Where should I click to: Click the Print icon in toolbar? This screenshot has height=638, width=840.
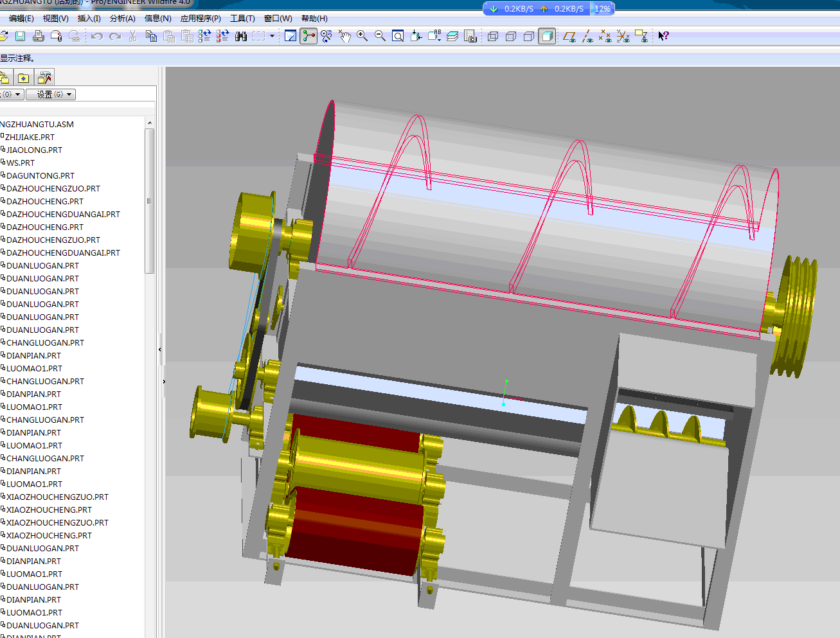click(39, 36)
